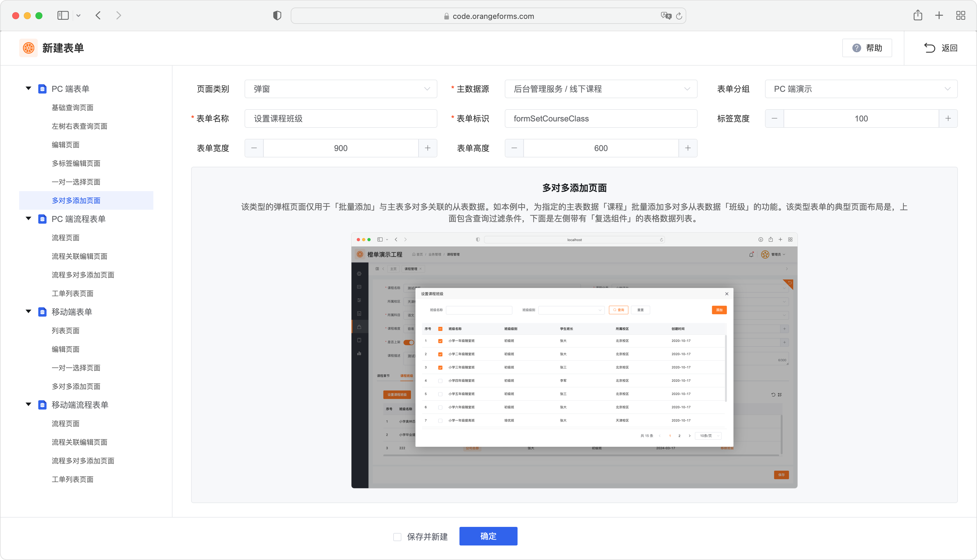Open the 表单分组 dropdown showing PC 端演示
The image size is (977, 560).
point(861,89)
